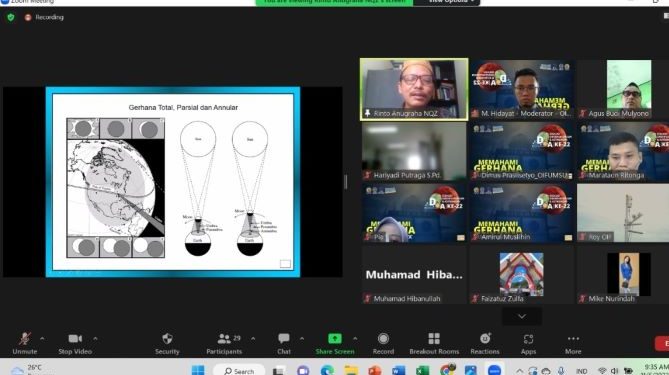Open the Participants panel
The image size is (669, 375).
(x=224, y=343)
